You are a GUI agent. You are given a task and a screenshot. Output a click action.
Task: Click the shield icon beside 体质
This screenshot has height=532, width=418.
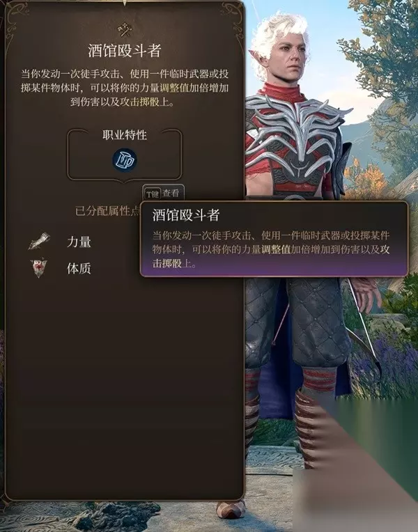[39, 268]
